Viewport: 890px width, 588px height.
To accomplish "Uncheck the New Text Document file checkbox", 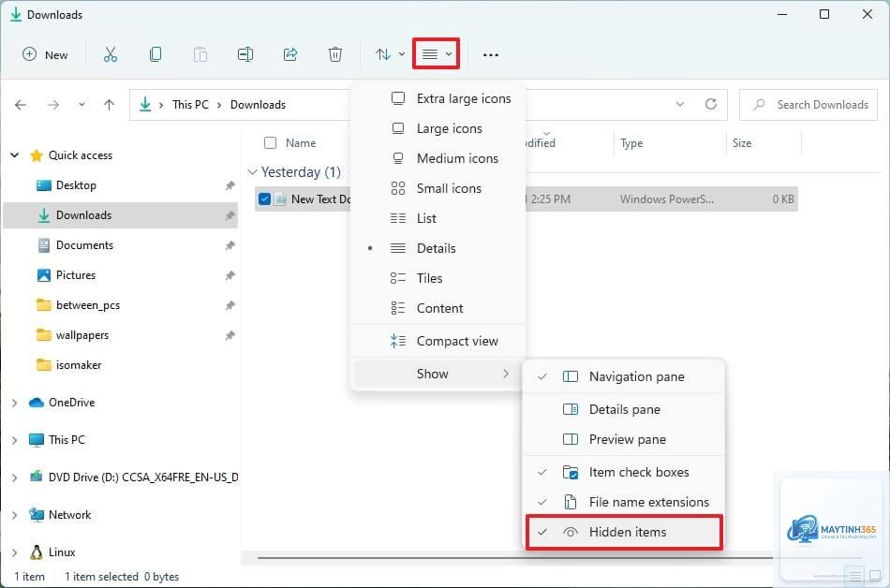I will click(x=264, y=199).
